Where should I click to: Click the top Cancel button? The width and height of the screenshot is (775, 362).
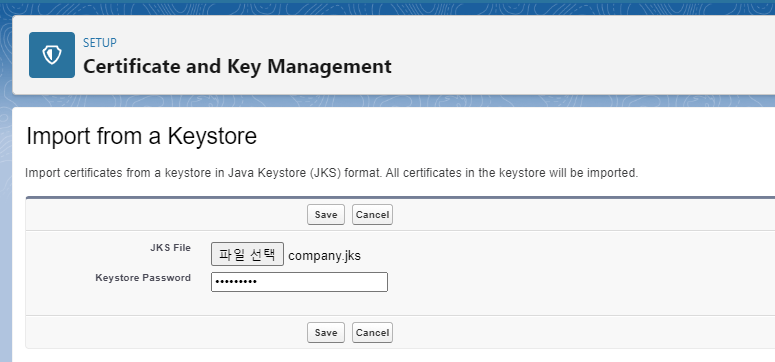point(372,215)
